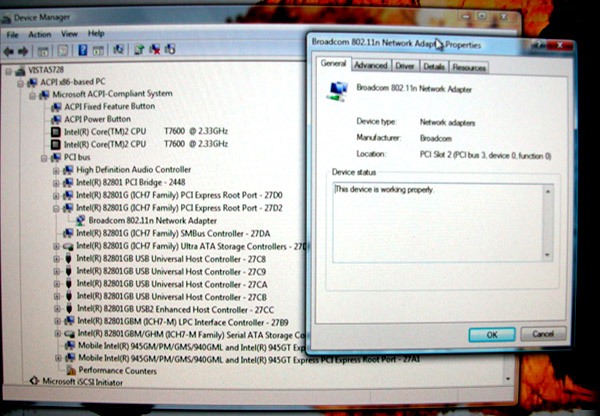Expand High Definition Audio Controller node
The image size is (600, 416).
56,171
